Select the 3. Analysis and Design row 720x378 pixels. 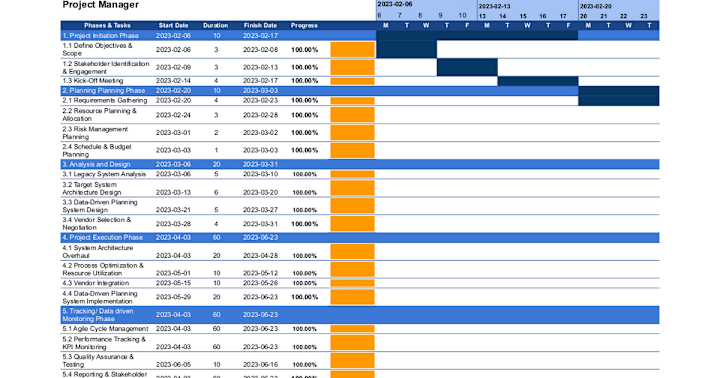pos(360,164)
